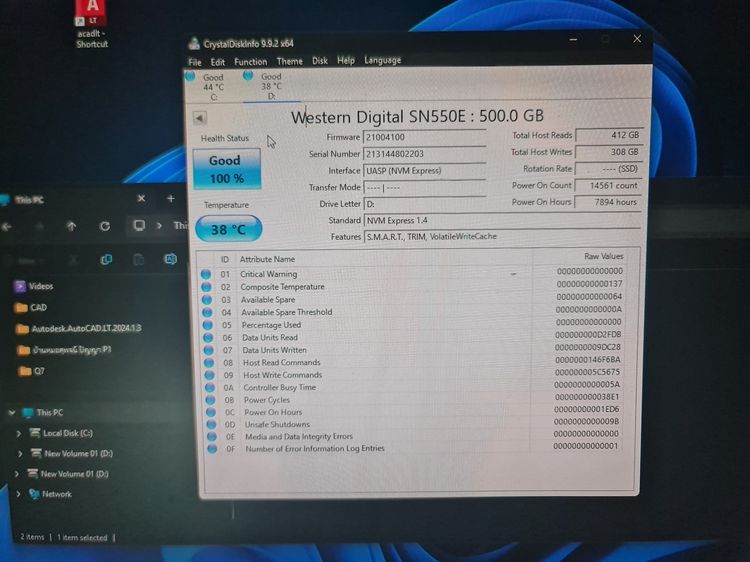Viewport: 750px width, 562px height.
Task: Click the Power On Count value
Action: [x=608, y=186]
